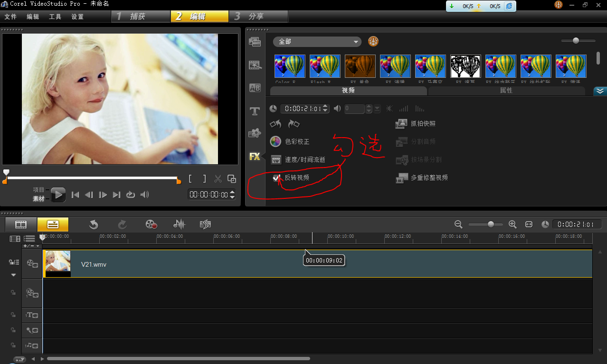
Task: Play the preview video
Action: [58, 194]
